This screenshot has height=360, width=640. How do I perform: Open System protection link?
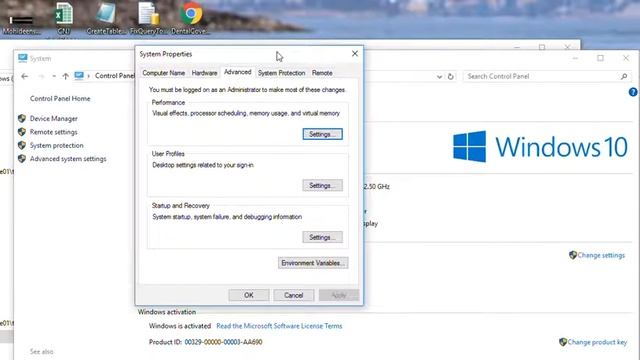[56, 145]
